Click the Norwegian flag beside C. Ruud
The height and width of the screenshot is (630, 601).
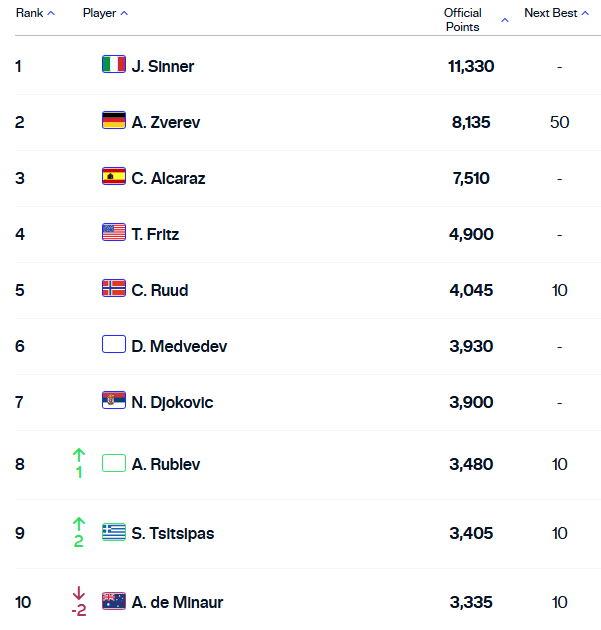[x=114, y=289]
